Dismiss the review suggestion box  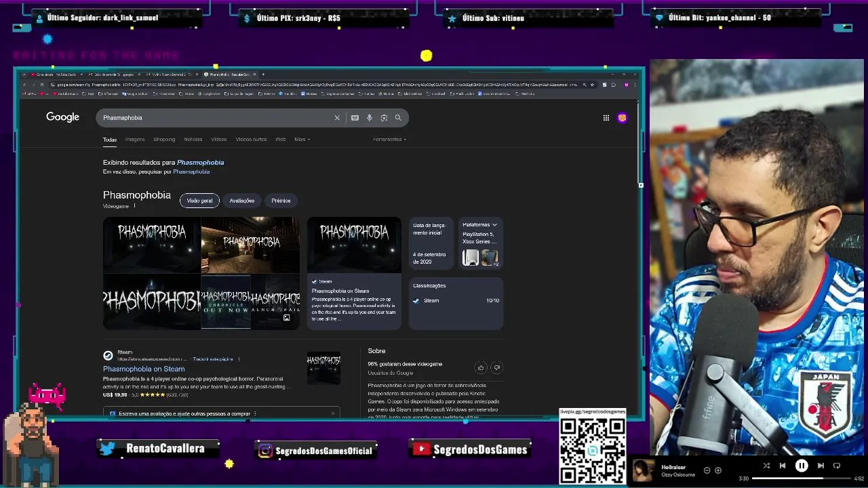pyautogui.click(x=333, y=413)
